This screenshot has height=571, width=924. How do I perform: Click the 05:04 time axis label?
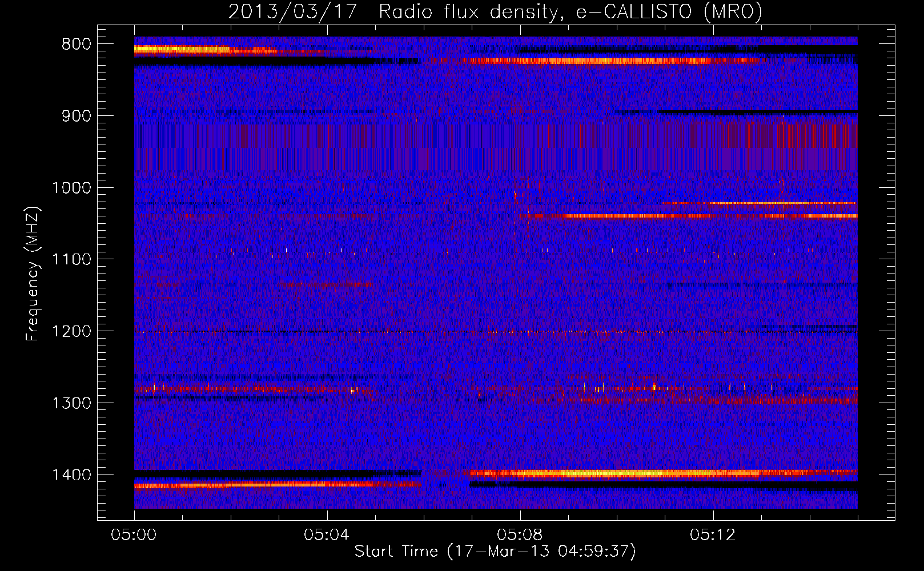coord(327,535)
